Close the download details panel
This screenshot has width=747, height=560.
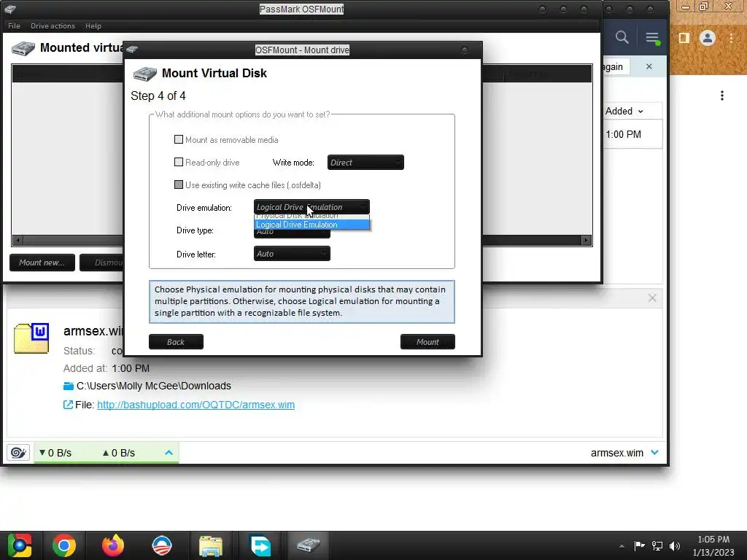click(x=652, y=298)
